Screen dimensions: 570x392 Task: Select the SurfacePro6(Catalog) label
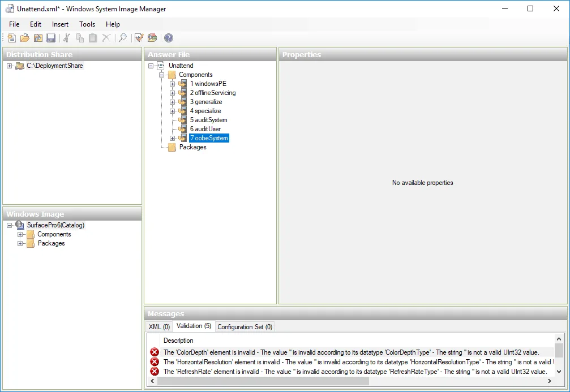click(x=55, y=225)
